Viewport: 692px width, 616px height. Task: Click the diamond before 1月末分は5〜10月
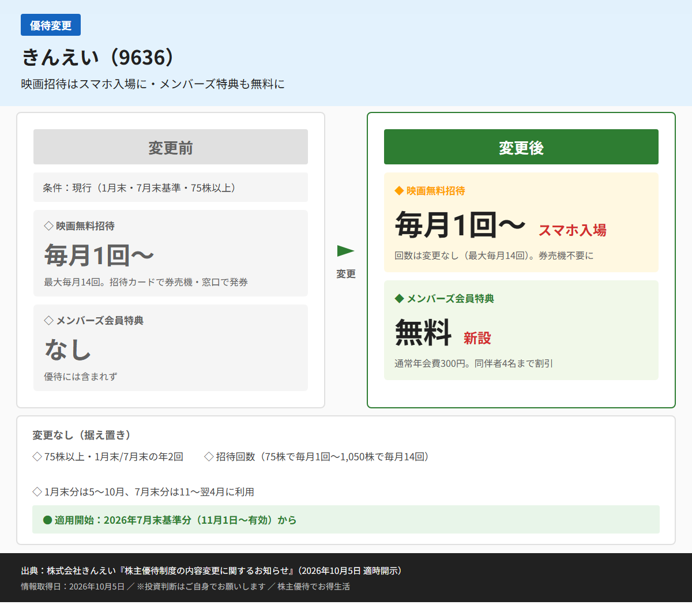(37, 492)
